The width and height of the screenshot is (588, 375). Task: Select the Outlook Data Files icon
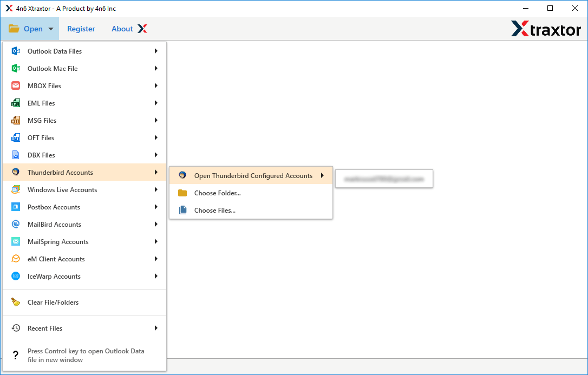click(15, 51)
